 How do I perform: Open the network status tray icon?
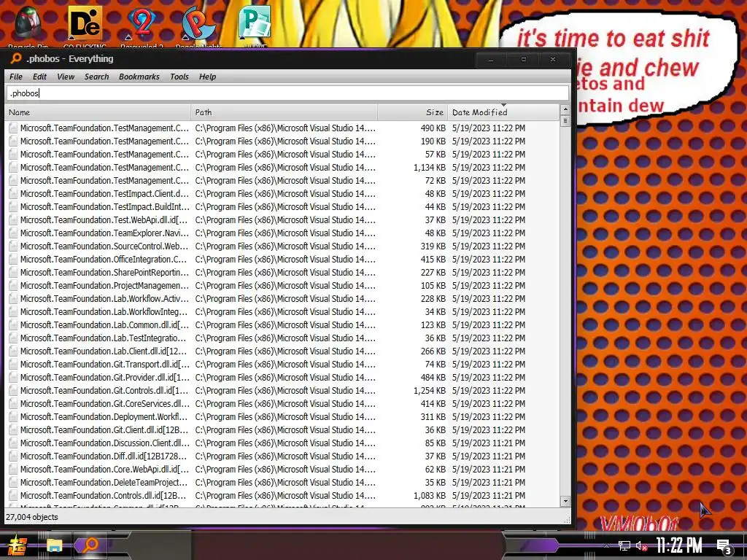click(x=624, y=545)
